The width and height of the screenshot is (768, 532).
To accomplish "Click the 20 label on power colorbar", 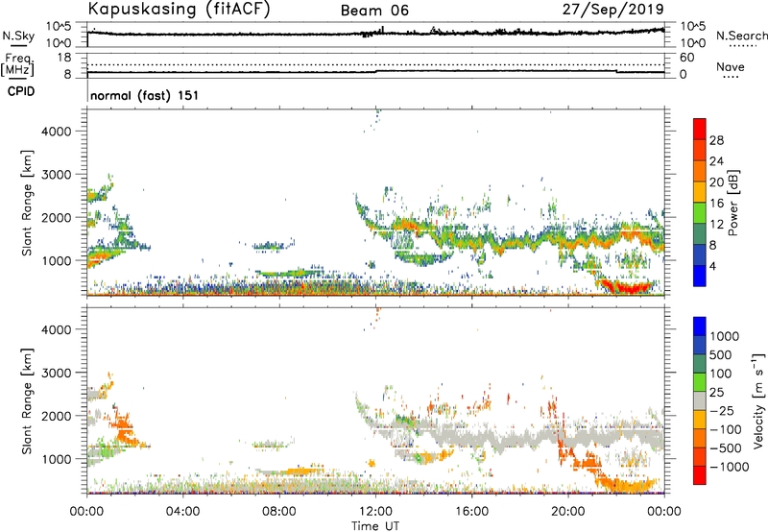I will point(716,182).
